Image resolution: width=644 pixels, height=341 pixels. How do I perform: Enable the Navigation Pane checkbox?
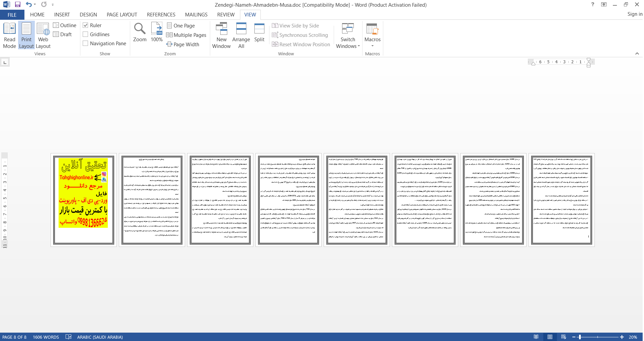(85, 44)
